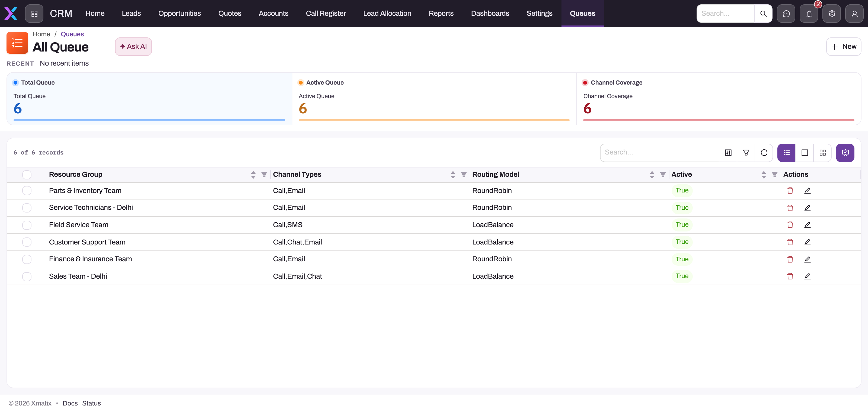The image size is (868, 412).
Task: Click the Ask AI button
Action: [x=133, y=46]
